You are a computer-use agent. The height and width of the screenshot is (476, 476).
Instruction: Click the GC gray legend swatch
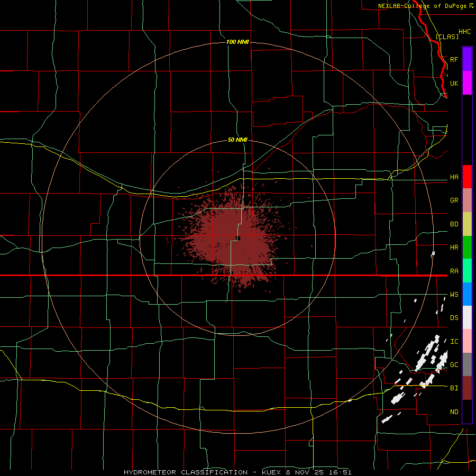(467, 364)
